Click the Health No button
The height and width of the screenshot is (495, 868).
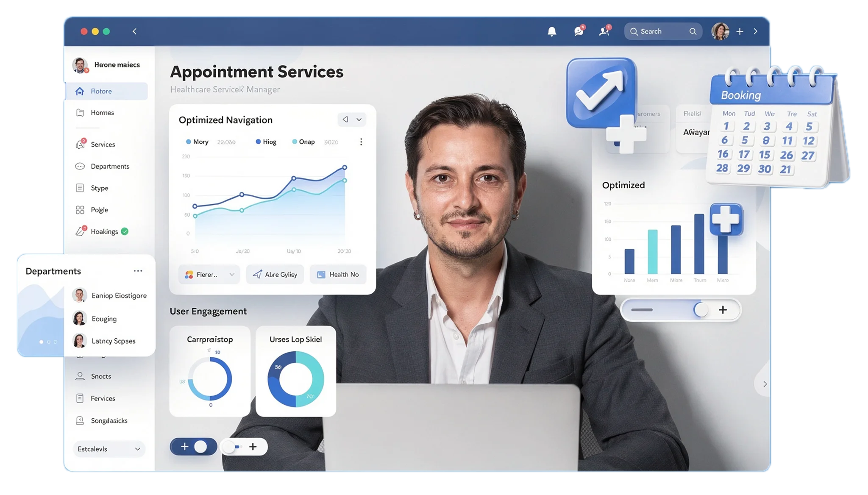pyautogui.click(x=338, y=275)
